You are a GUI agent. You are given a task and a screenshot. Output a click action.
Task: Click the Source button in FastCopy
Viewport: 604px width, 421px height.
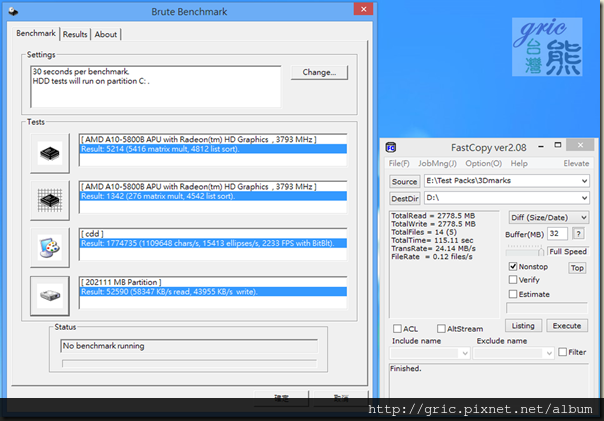(x=404, y=181)
